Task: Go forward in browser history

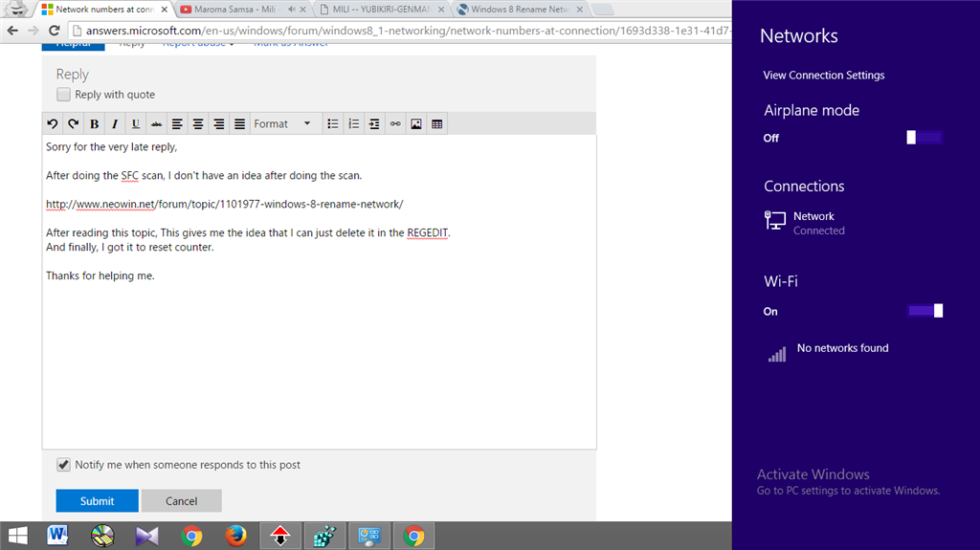Action: [33, 30]
